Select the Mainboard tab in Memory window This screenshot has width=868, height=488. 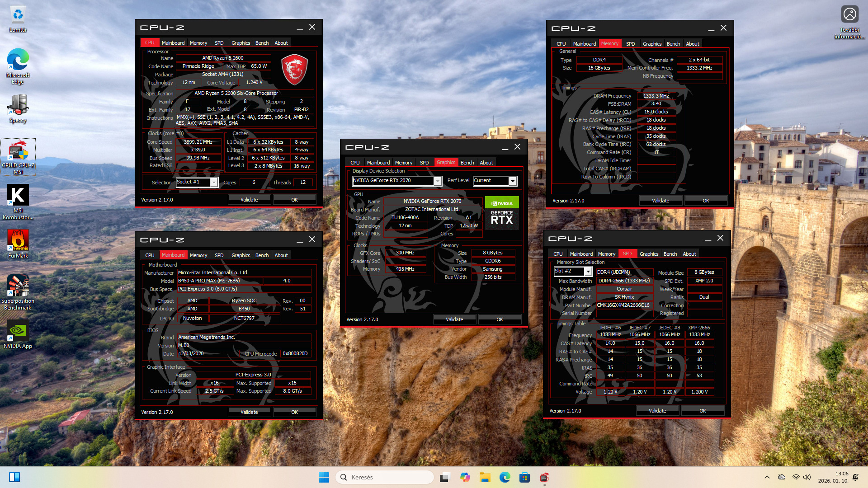pyautogui.click(x=584, y=44)
